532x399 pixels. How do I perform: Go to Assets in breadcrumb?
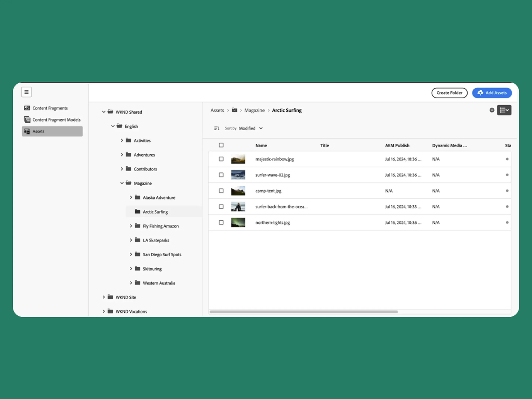point(217,110)
